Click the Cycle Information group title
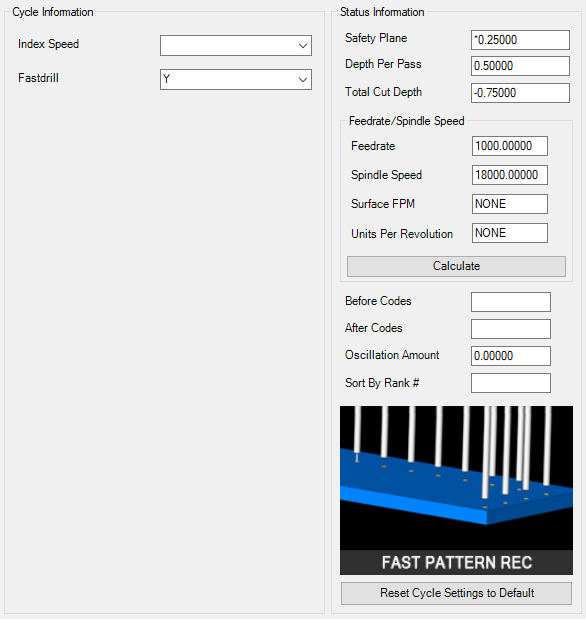 (53, 12)
